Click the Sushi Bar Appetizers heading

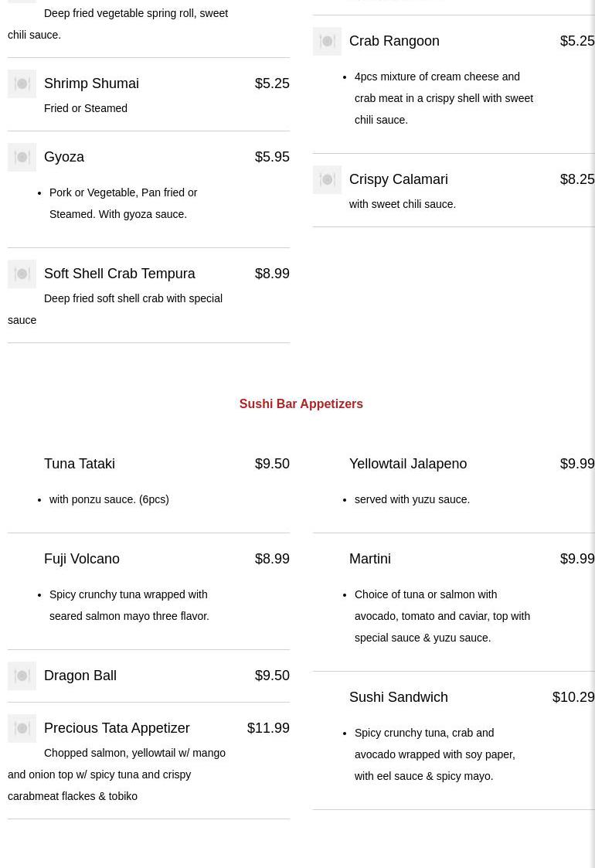[x=301, y=403]
